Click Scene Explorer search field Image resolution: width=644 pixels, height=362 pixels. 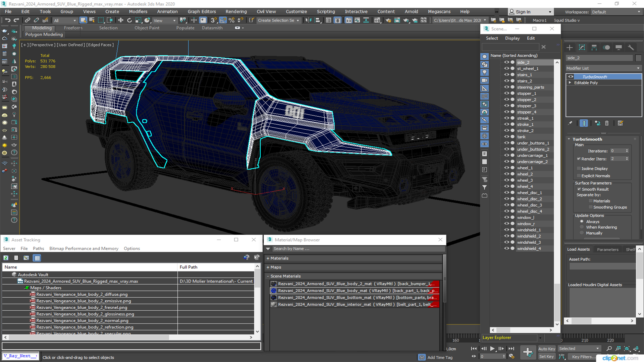click(510, 47)
